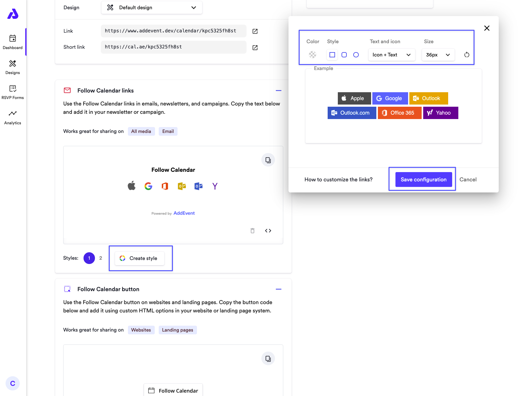Click the Google example button
Viewport: 532px width, 396px height.
[x=390, y=98]
